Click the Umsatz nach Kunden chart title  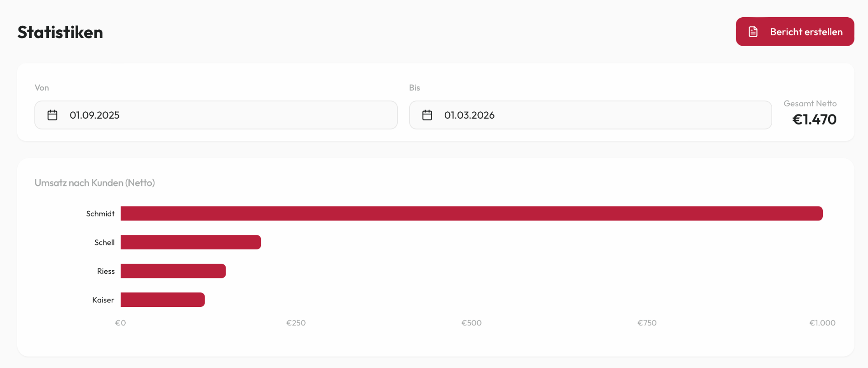pyautogui.click(x=94, y=183)
